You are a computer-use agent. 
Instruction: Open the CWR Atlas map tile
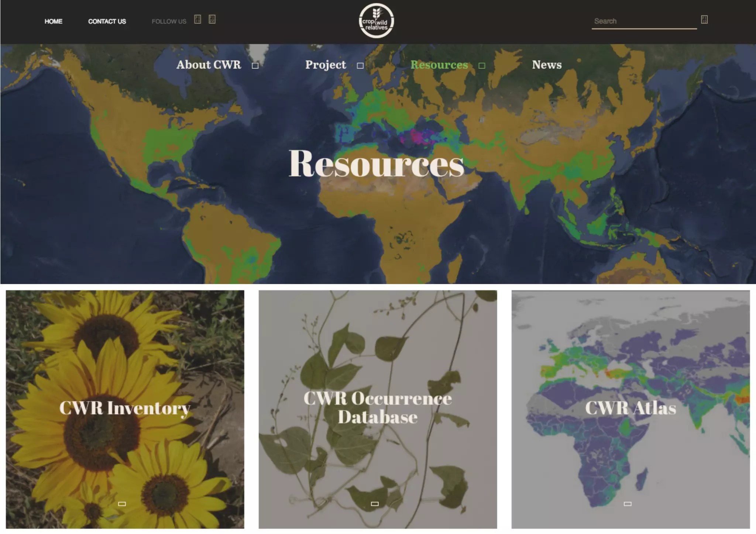pos(630,409)
